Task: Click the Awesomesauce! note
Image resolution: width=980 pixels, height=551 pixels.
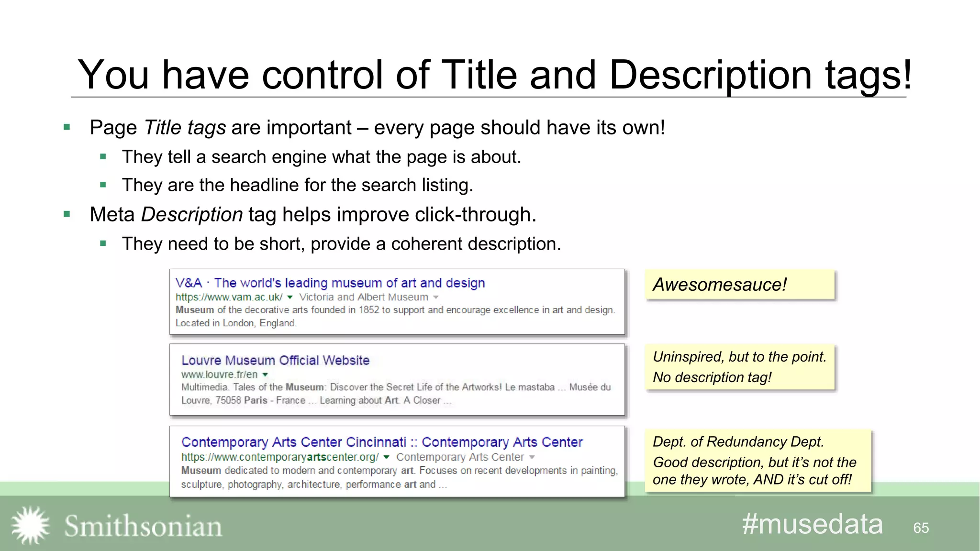Action: tap(740, 285)
